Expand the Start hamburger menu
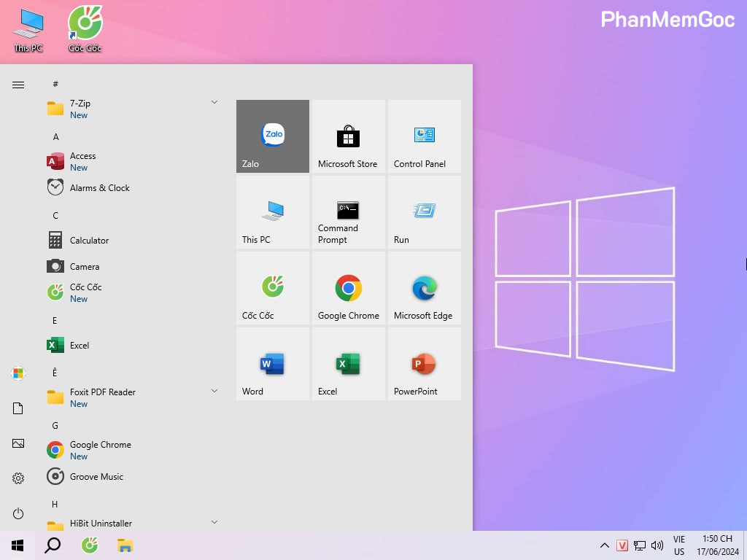Viewport: 747px width, 560px height. coord(18,85)
